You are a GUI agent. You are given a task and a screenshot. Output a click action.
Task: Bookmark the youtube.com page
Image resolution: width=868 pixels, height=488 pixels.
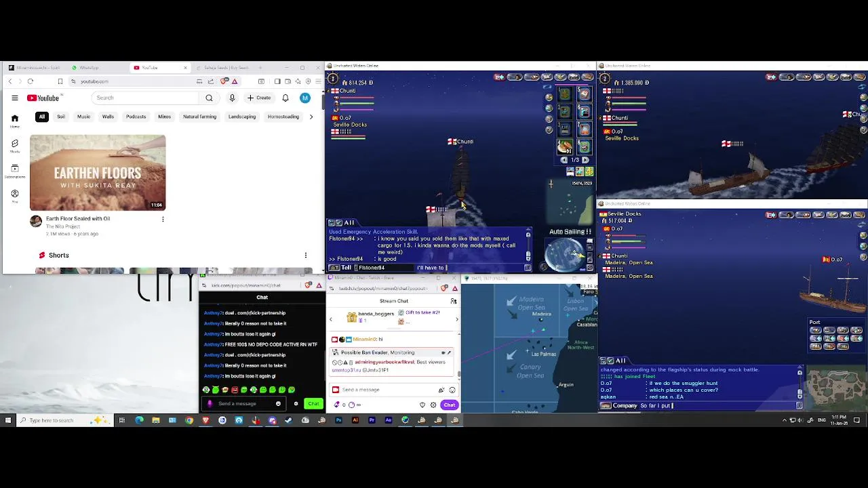60,81
